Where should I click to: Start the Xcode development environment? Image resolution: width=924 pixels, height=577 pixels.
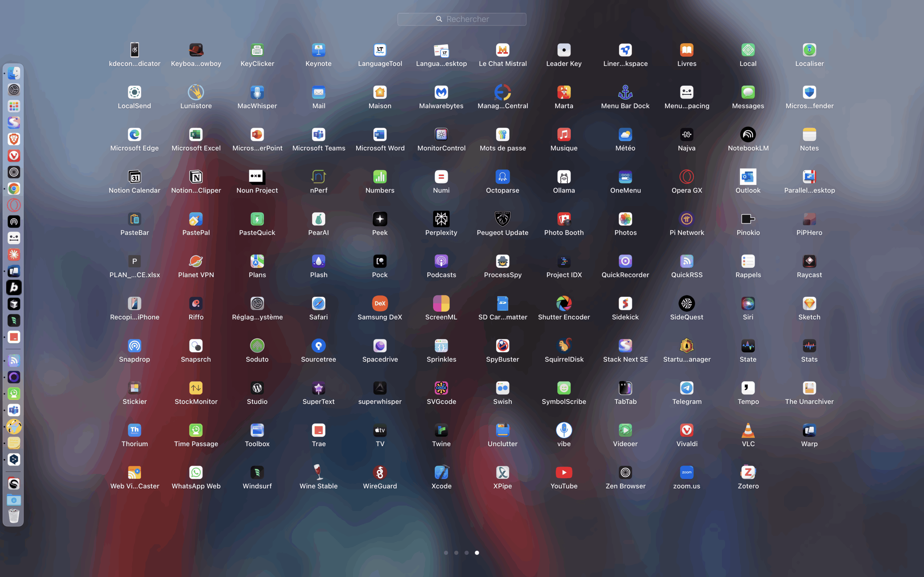pyautogui.click(x=441, y=472)
